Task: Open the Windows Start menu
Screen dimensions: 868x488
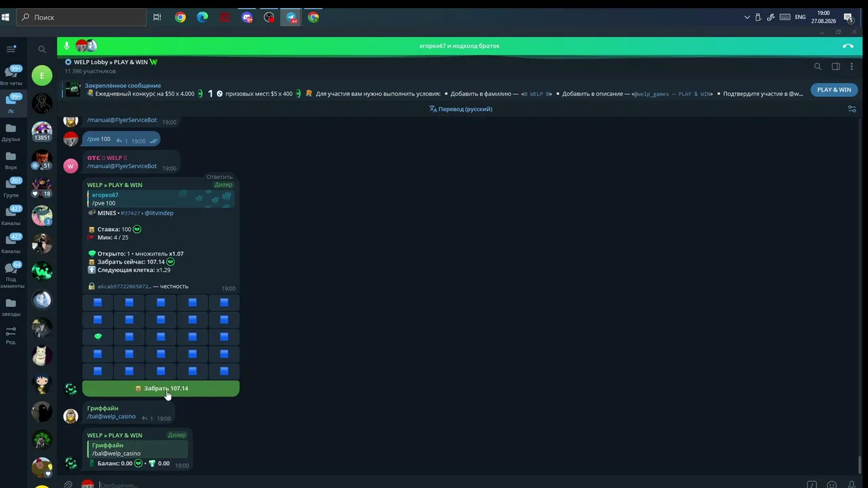Action: (x=5, y=18)
